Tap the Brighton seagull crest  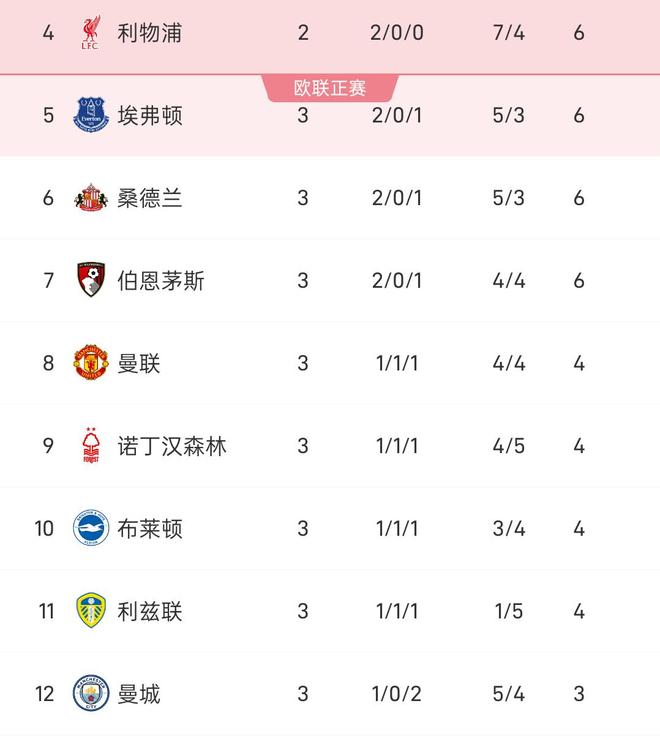coord(91,528)
